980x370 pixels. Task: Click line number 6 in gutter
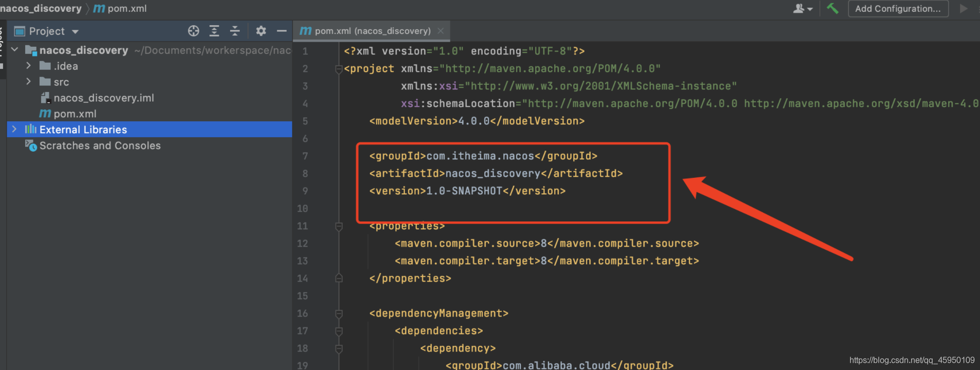click(x=305, y=139)
